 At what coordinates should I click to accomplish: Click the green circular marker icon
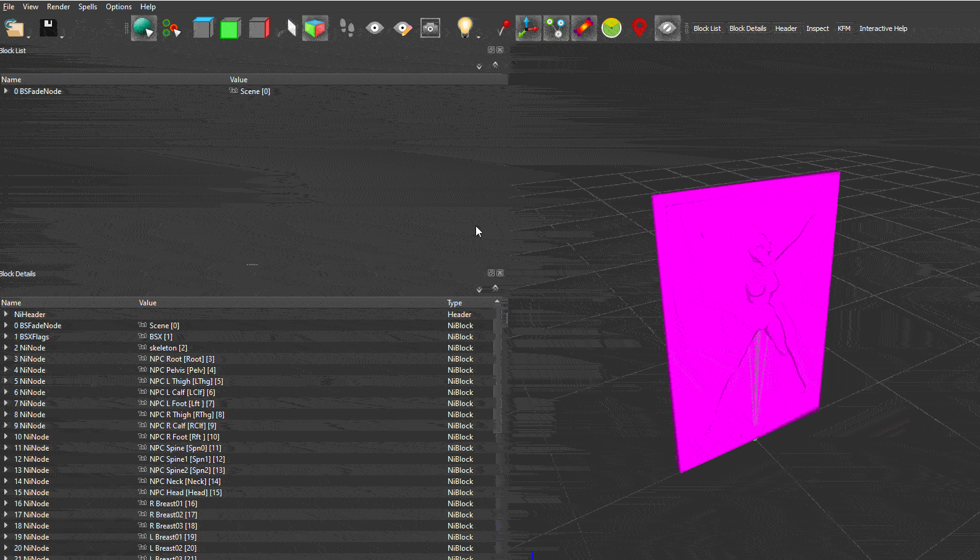point(611,28)
